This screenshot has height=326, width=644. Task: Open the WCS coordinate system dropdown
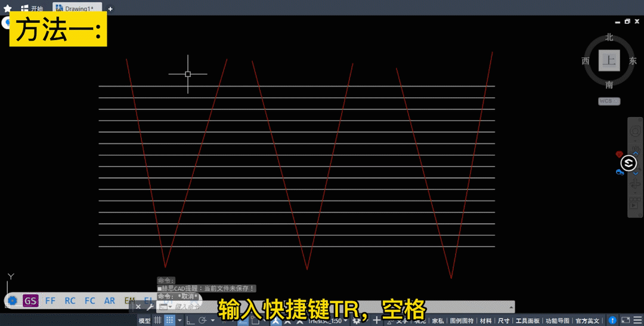[x=609, y=101]
